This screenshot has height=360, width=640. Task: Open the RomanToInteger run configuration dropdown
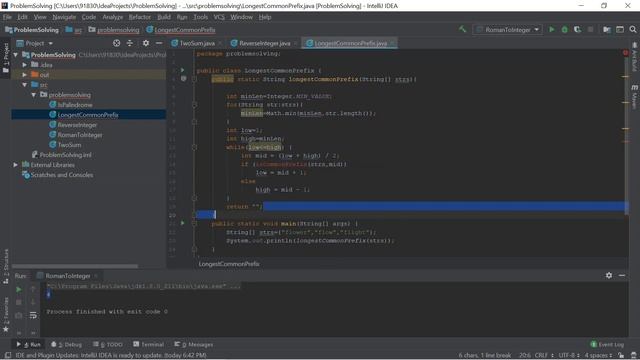(508, 29)
